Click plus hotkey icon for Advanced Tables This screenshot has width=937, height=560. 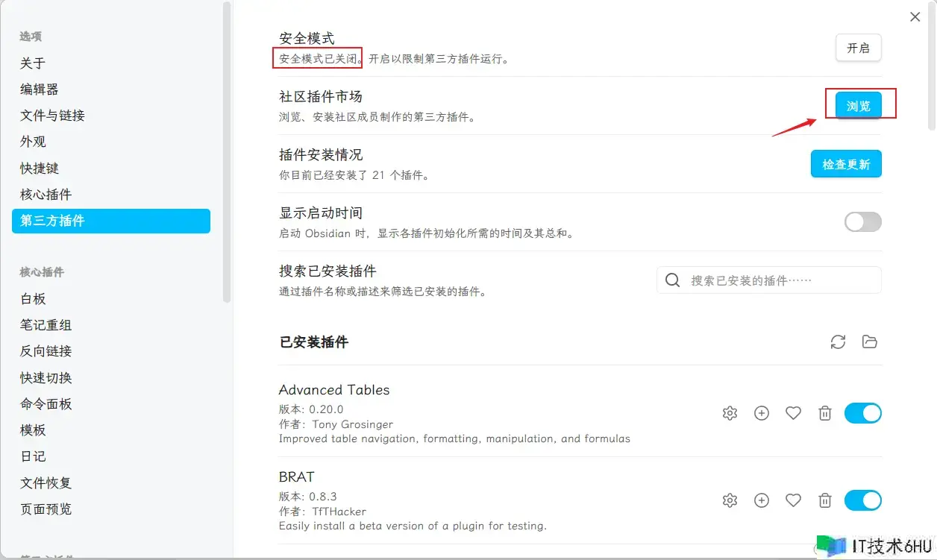(x=761, y=413)
